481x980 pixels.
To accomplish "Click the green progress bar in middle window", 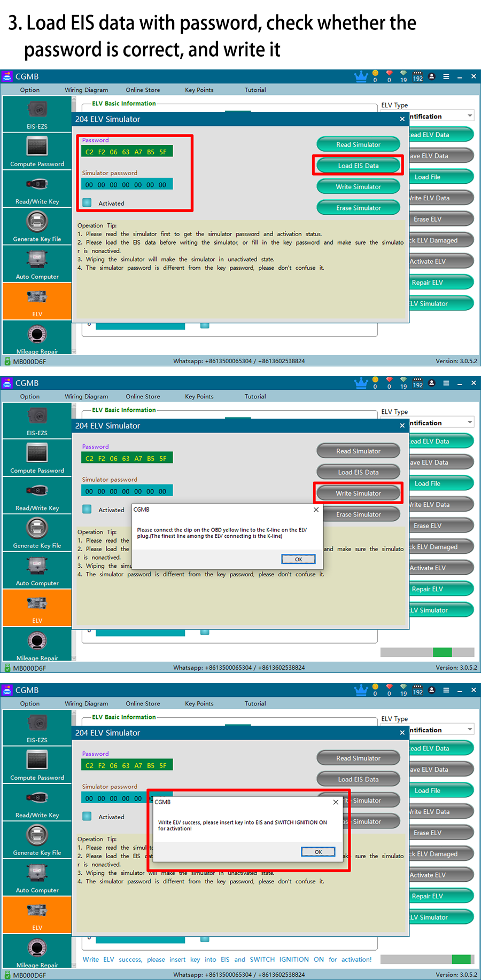I will click(x=442, y=652).
